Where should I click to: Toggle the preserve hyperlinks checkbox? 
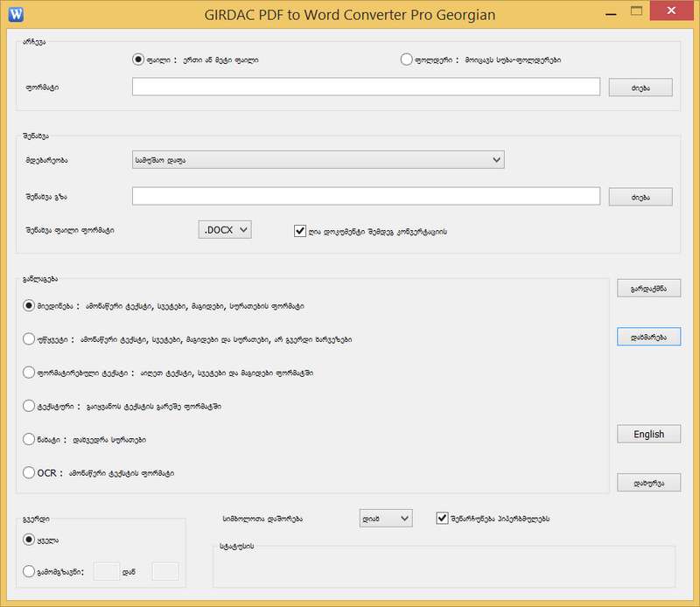[442, 519]
